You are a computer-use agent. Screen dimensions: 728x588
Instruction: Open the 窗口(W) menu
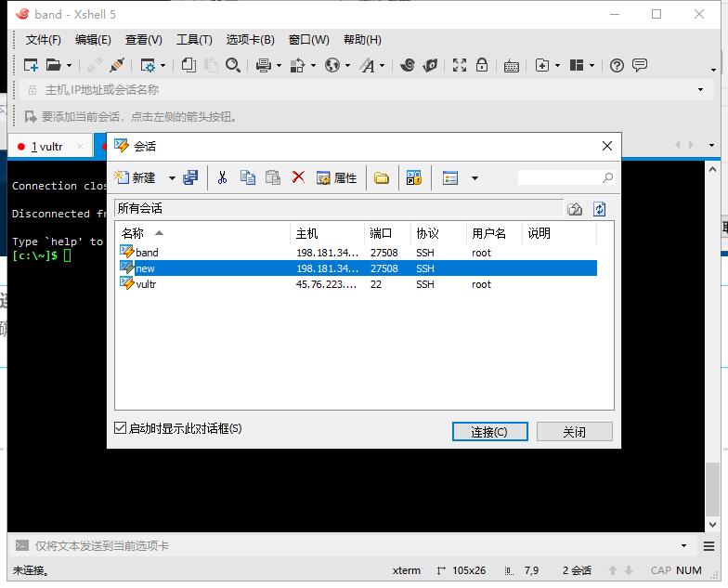pos(308,40)
